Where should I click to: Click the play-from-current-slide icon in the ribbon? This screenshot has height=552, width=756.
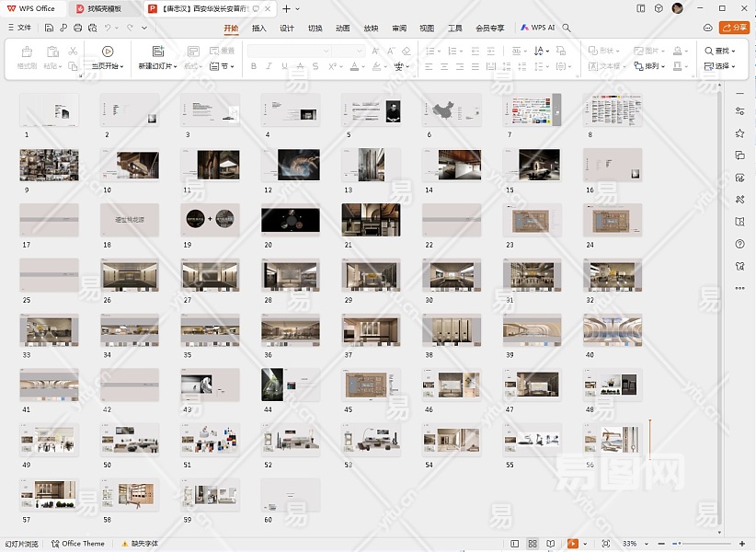108,52
